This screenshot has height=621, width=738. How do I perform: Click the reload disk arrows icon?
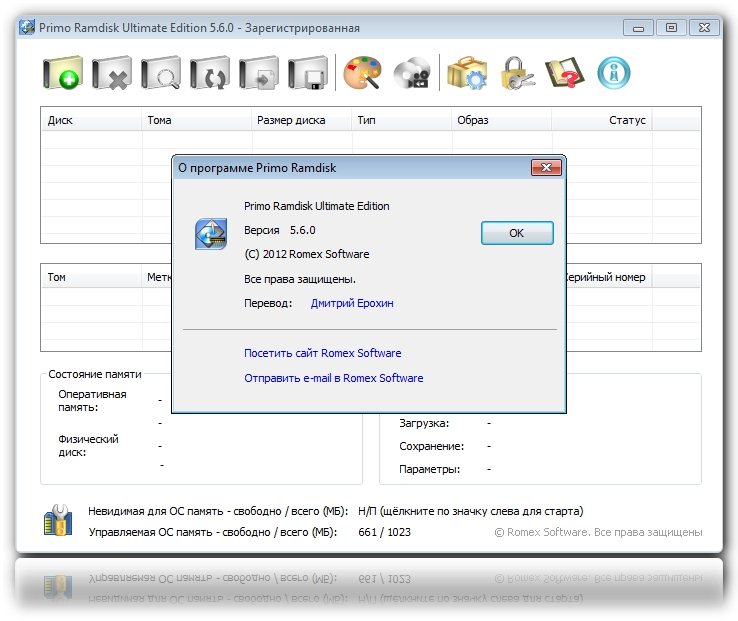click(x=209, y=72)
